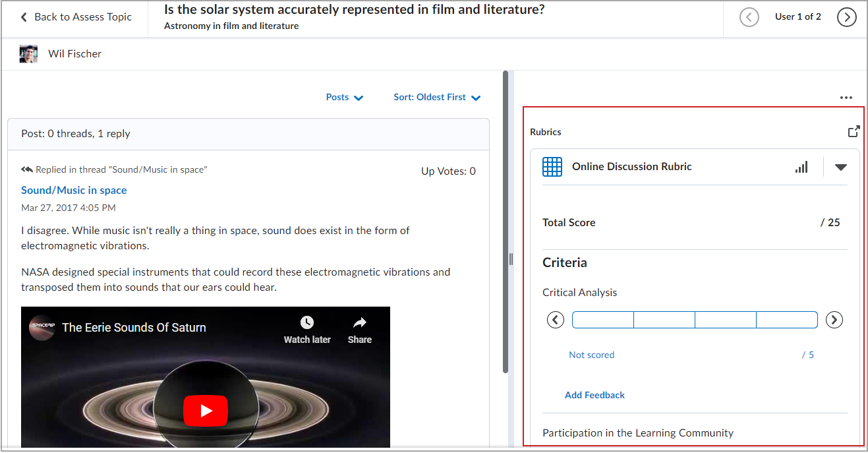Advance to the next user

(847, 16)
